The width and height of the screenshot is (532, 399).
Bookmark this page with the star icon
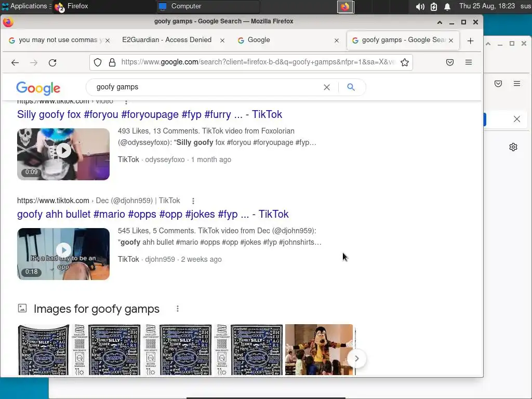(x=404, y=62)
